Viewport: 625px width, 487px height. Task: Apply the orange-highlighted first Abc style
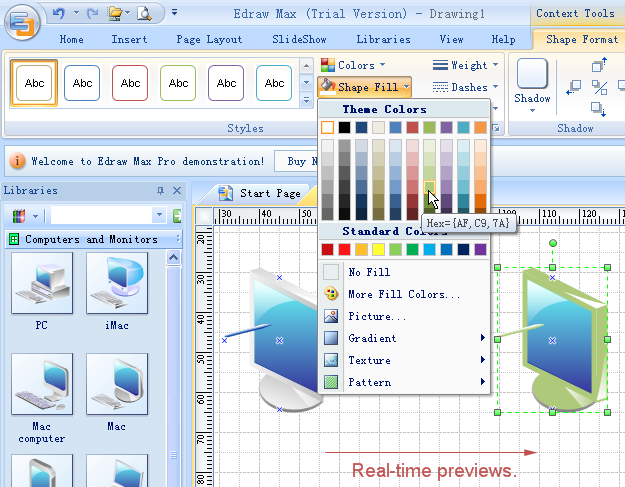34,83
